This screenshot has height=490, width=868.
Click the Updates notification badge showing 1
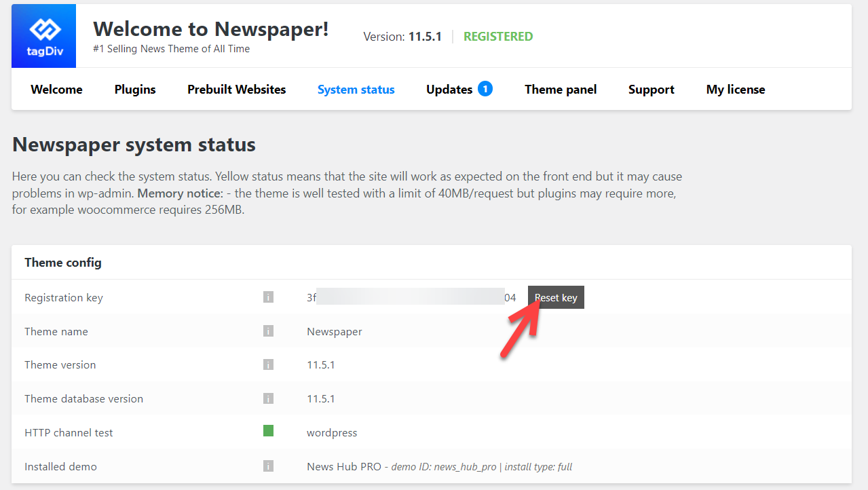tap(485, 88)
